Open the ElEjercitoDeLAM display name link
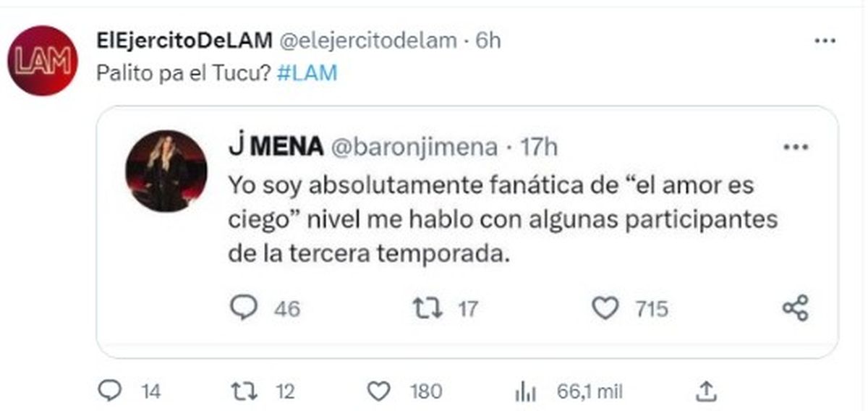This screenshot has width=868, height=411. [x=181, y=41]
